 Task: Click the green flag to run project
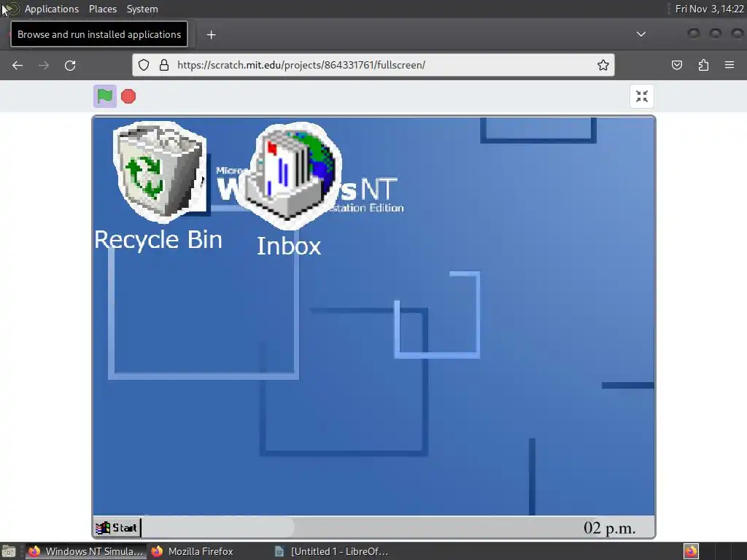[x=105, y=96]
